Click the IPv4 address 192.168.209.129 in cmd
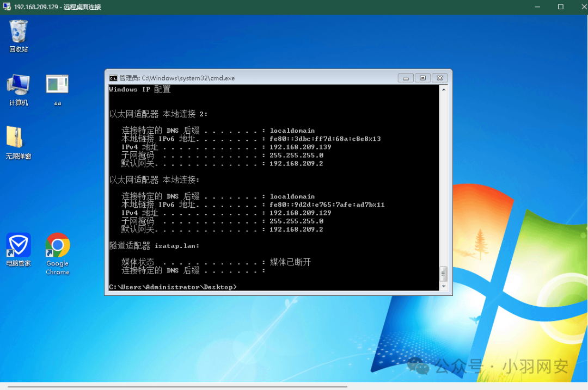The width and height of the screenshot is (588, 390). 300,213
